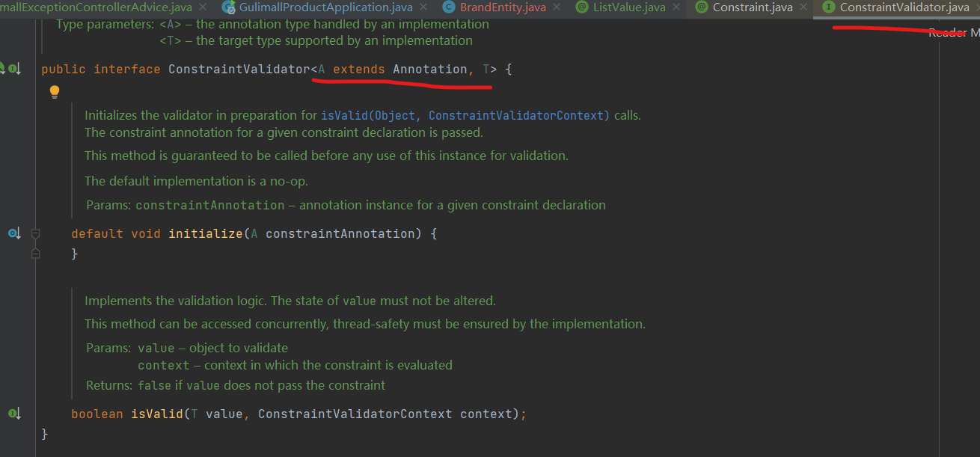Click the Annotation type in the generic bound
The height and width of the screenshot is (457, 980).
tap(429, 69)
